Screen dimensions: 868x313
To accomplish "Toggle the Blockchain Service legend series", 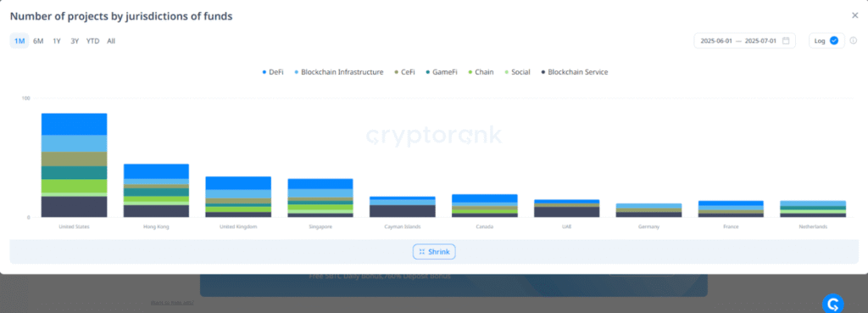I will click(x=574, y=72).
